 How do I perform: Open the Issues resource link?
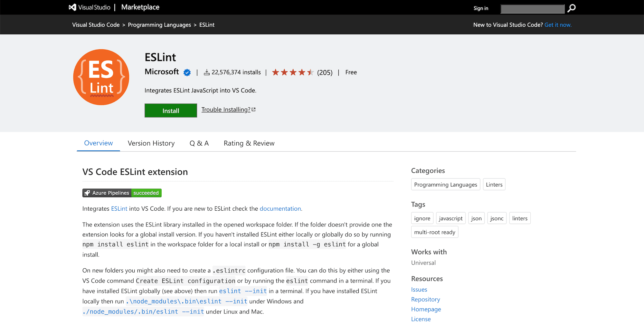pos(419,290)
